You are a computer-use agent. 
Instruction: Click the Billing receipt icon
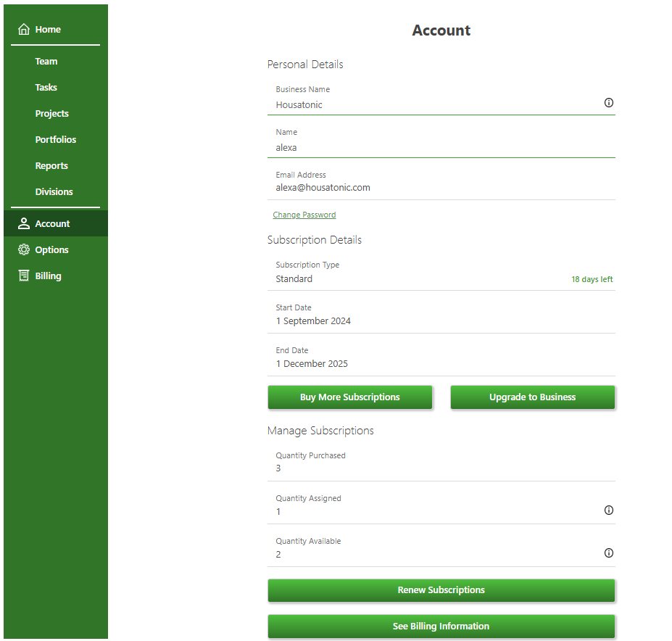(24, 276)
